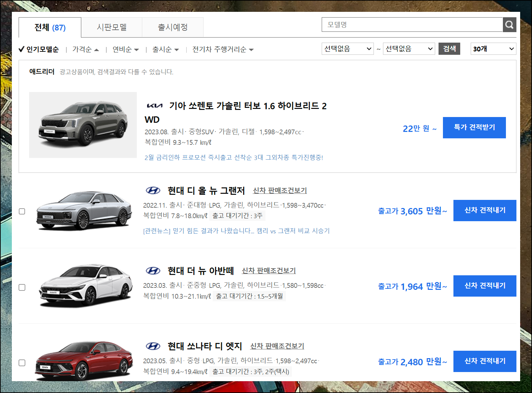Sort by 출시순 release date
Viewport: 532px width, 393px height.
point(166,49)
